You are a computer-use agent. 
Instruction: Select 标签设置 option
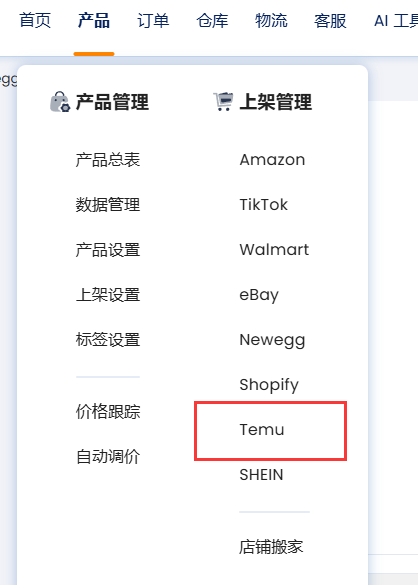click(108, 340)
